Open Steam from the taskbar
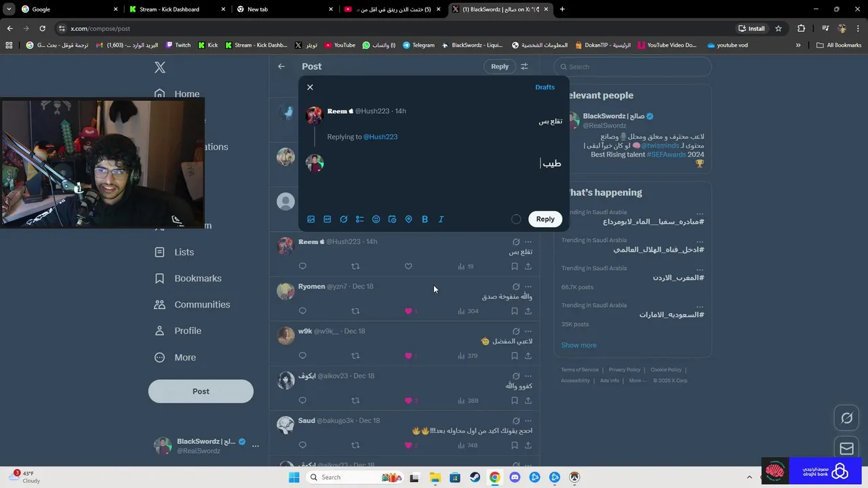This screenshot has width=868, height=488. (475, 477)
